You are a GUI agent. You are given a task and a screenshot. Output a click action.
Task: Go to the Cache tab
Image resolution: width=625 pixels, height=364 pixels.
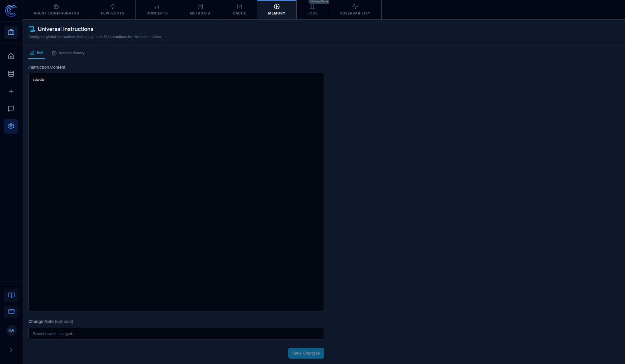(239, 10)
